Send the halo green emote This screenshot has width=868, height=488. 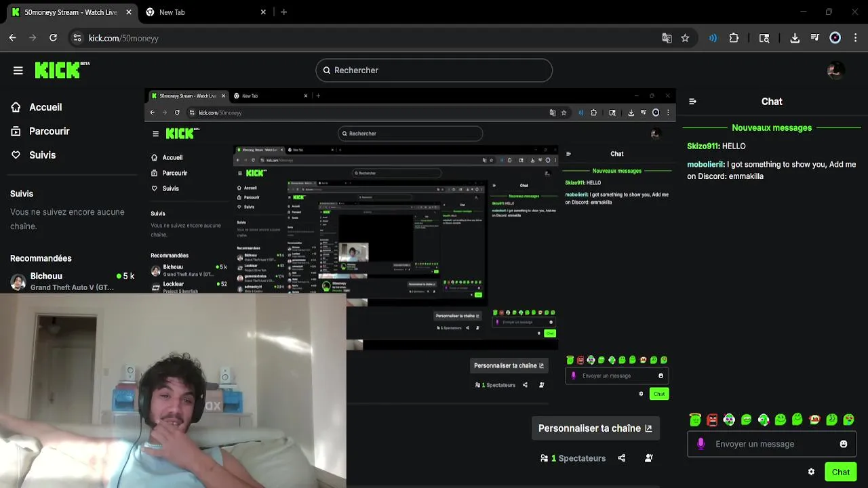[x=695, y=420]
